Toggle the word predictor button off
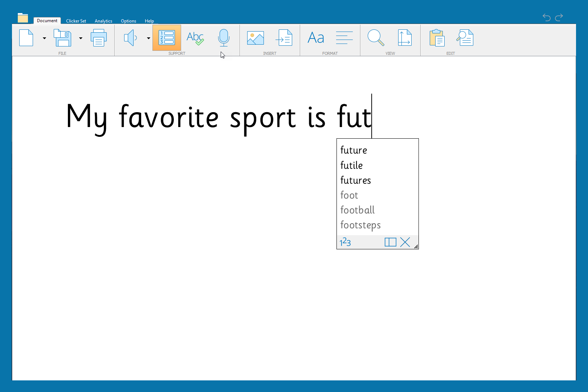This screenshot has width=588, height=392. coord(167,38)
